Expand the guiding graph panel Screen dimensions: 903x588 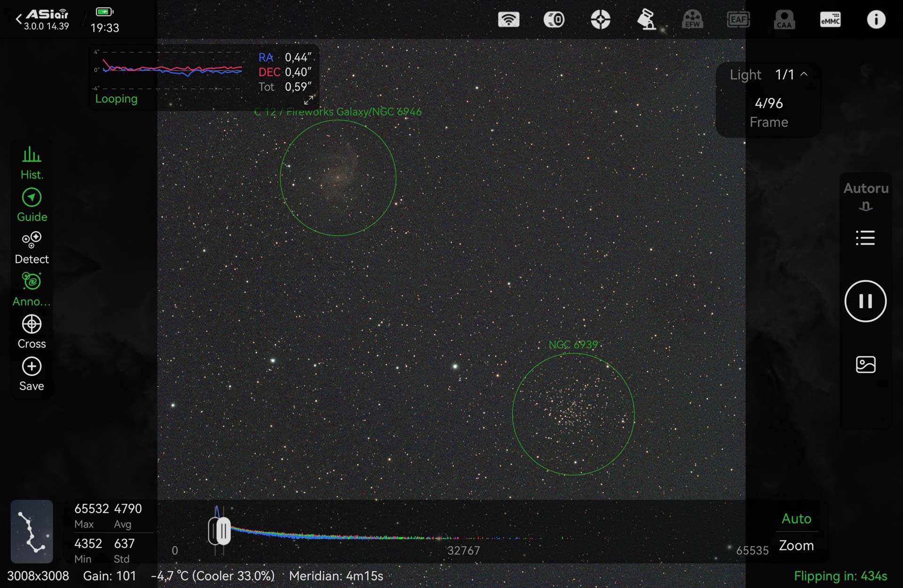pyautogui.click(x=309, y=100)
